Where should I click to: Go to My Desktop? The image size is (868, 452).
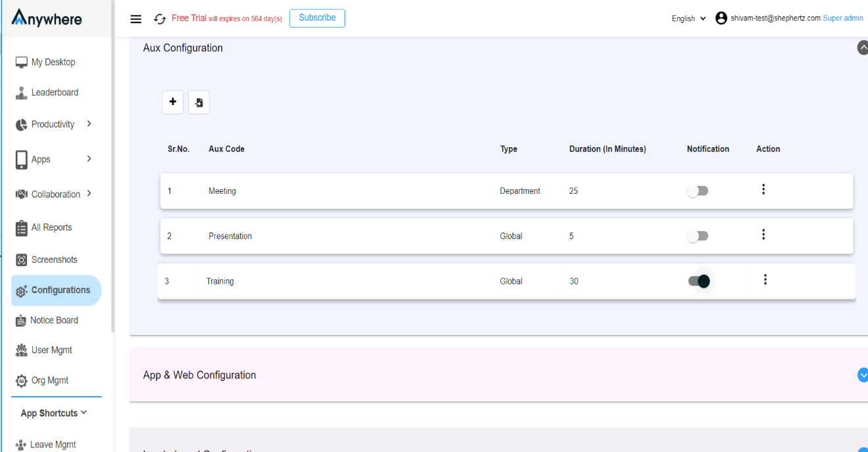pos(53,62)
